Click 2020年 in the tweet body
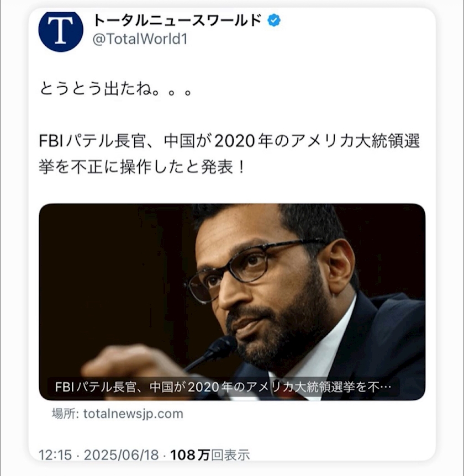This screenshot has height=476, width=464. point(244,141)
